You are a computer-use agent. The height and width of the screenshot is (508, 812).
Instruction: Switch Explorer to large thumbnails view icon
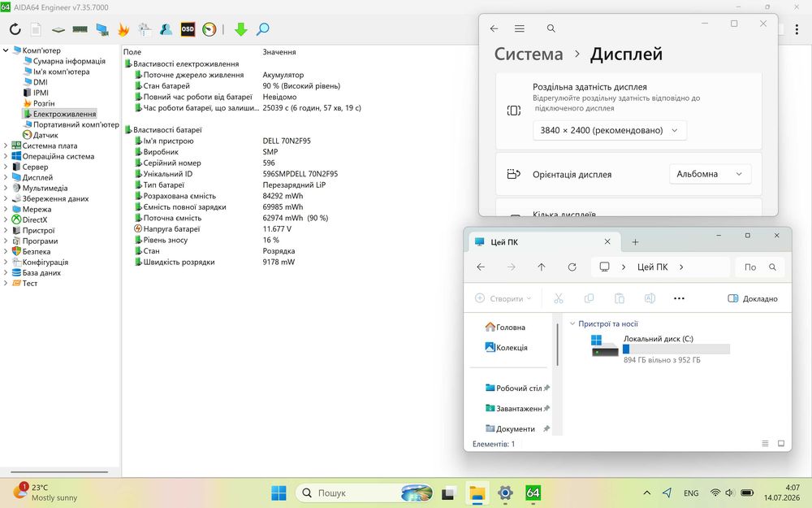point(781,444)
